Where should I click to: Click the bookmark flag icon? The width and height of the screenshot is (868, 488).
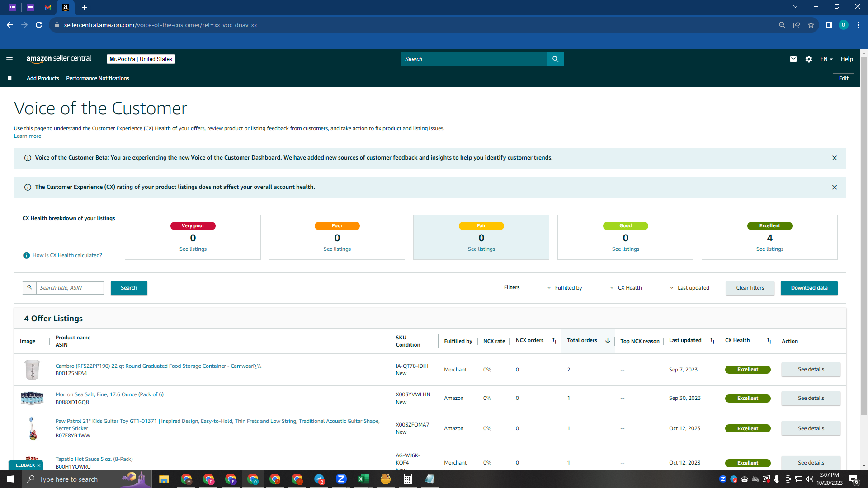coord(9,78)
